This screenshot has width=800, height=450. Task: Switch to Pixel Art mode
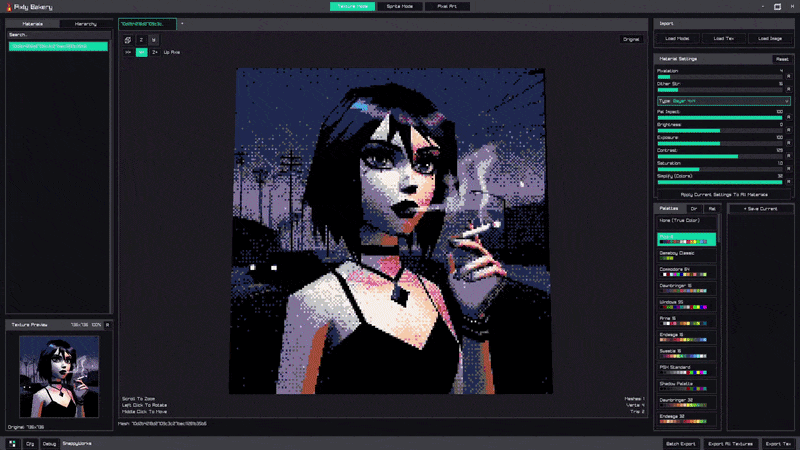point(447,6)
